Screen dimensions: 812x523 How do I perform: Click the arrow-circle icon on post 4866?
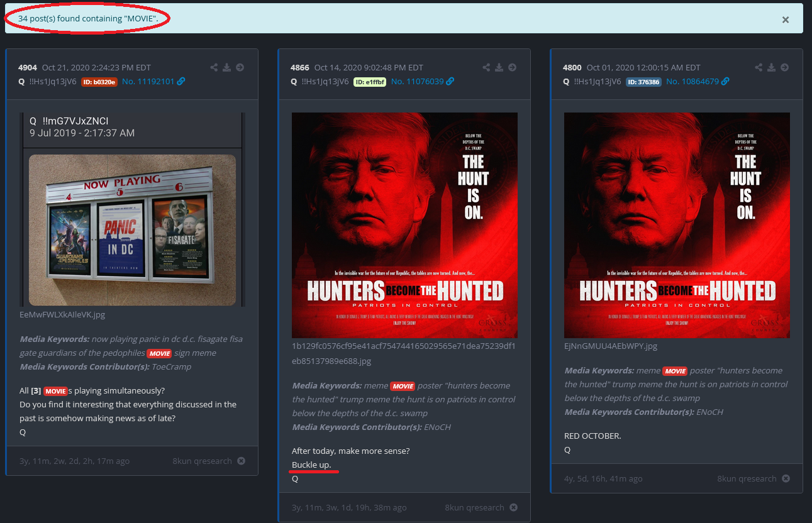(x=513, y=68)
